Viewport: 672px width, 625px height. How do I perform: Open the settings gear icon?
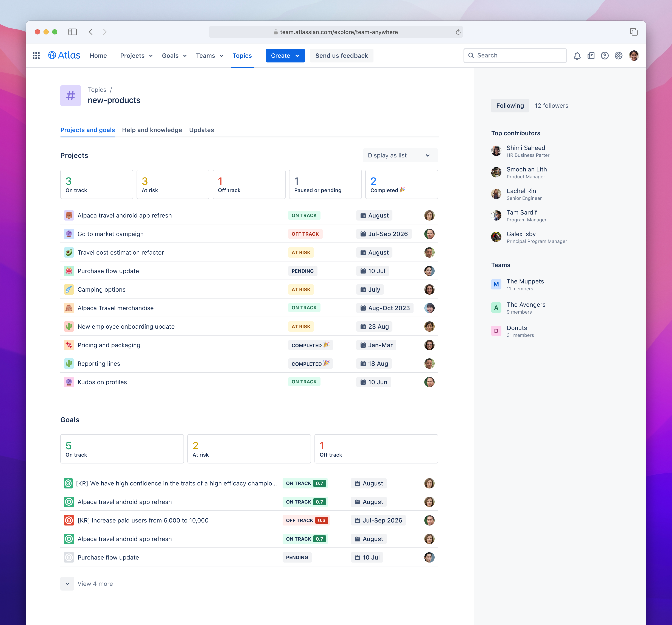(619, 55)
